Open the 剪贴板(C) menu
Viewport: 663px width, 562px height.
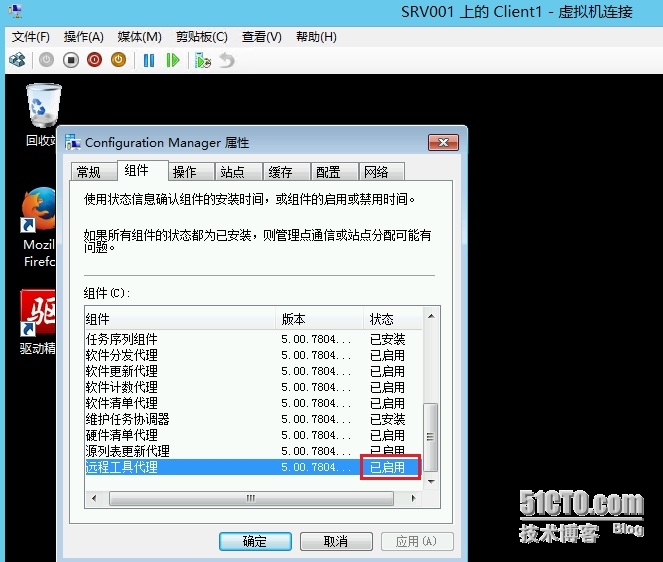[202, 37]
